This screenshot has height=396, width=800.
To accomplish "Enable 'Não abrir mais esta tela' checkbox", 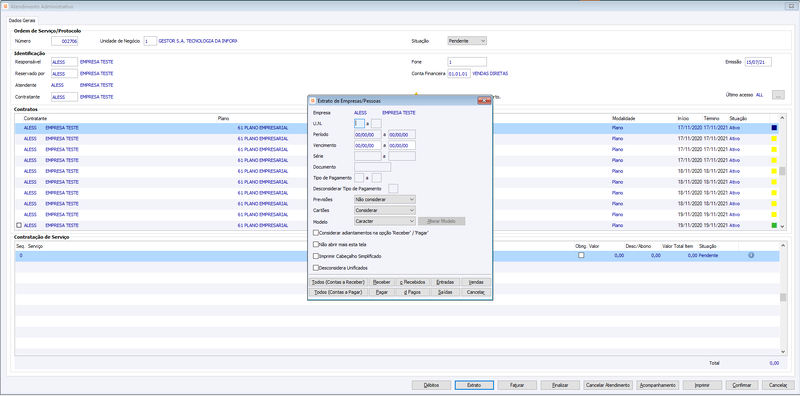I will (x=316, y=244).
